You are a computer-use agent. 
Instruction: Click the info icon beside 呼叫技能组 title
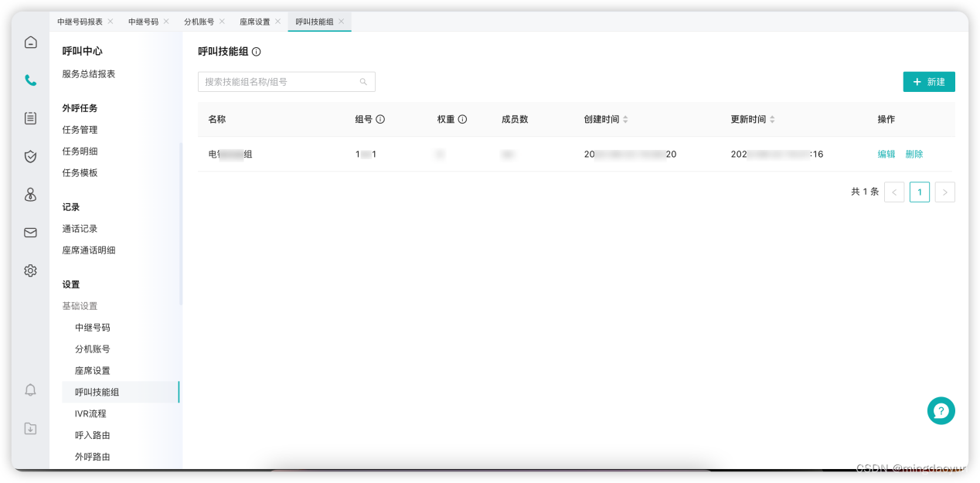(256, 52)
